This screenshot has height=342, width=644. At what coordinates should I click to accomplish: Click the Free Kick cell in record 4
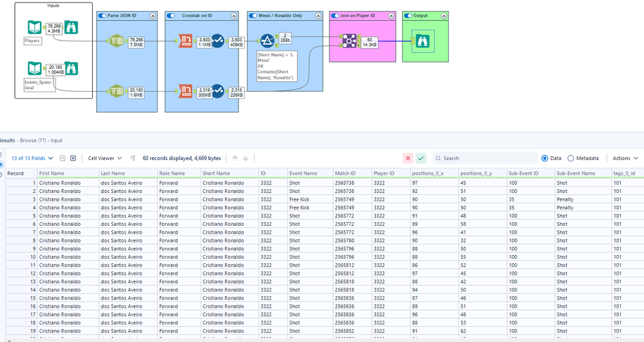(310, 208)
